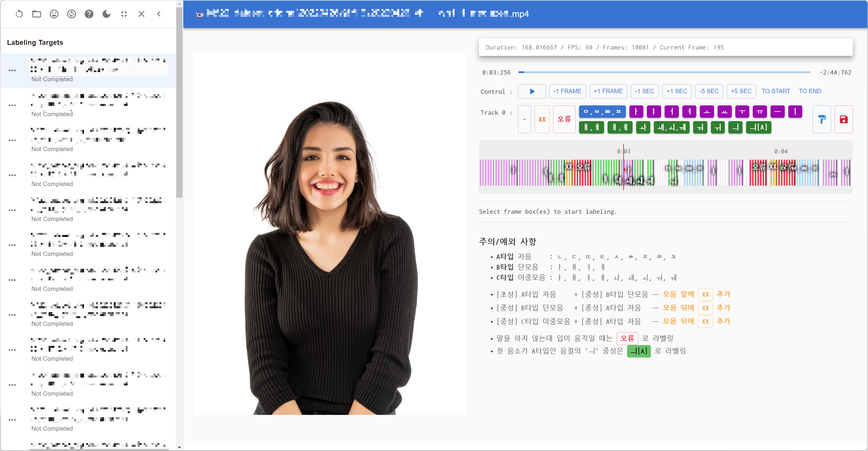Click the -5 SEC button
Image resolution: width=868 pixels, height=451 pixels.
click(x=709, y=91)
